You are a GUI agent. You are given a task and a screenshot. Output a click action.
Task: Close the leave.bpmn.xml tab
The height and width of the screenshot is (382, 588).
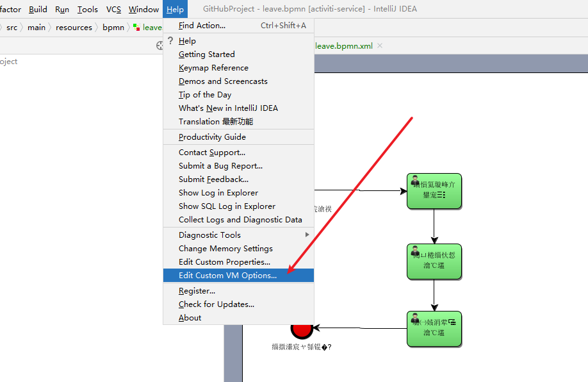380,46
